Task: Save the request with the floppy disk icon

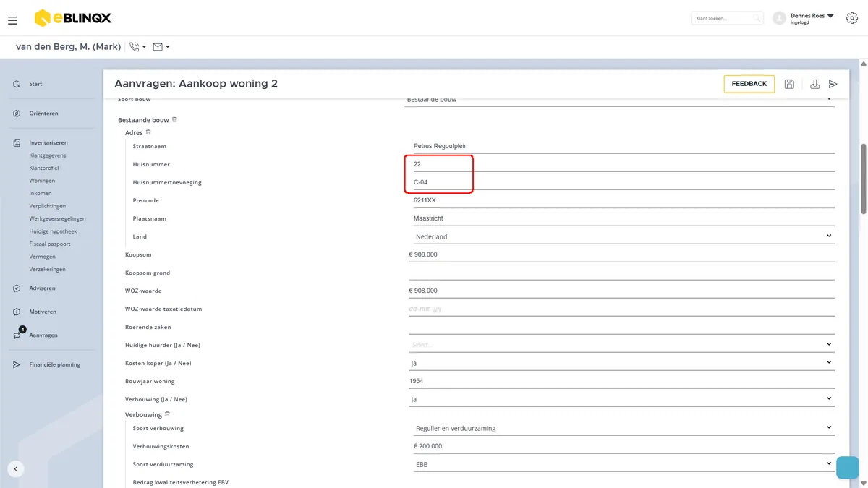Action: click(789, 84)
